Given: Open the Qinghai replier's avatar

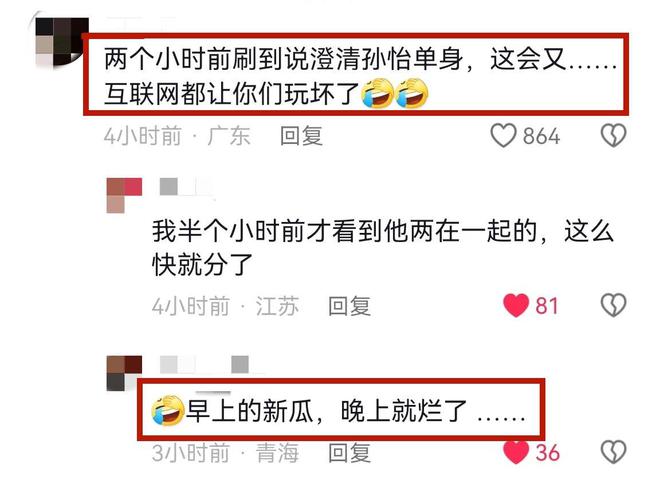Looking at the screenshot, I should (124, 373).
